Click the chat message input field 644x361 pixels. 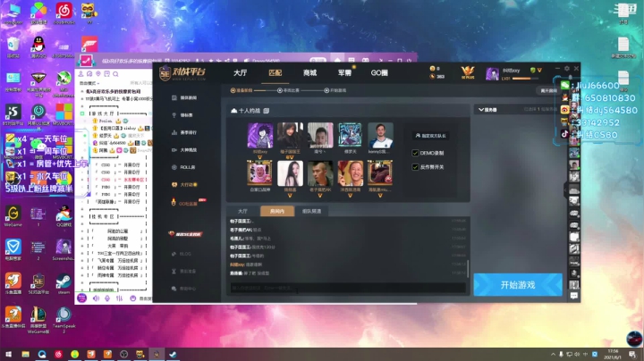[347, 288]
